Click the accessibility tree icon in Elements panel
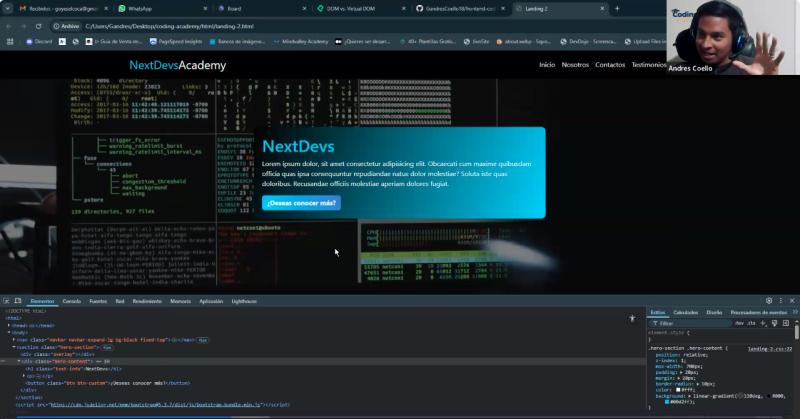Viewport: 800px width, 419px height. (632, 318)
